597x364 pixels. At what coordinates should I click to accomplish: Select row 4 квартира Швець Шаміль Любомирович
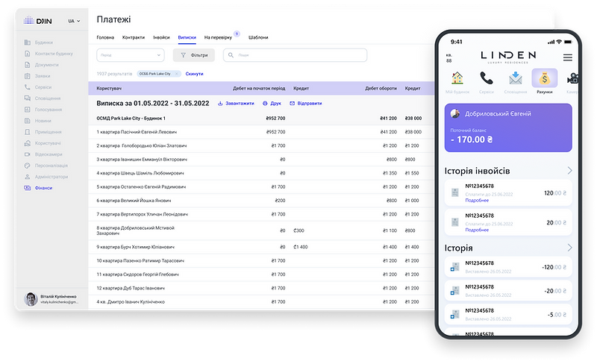(x=261, y=173)
